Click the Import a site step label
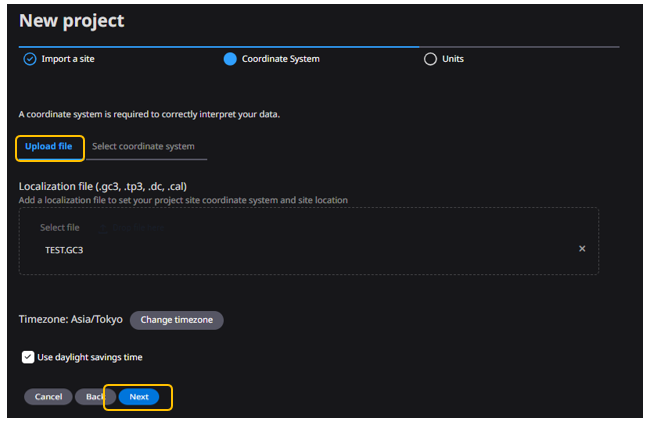649x427 pixels. (68, 59)
